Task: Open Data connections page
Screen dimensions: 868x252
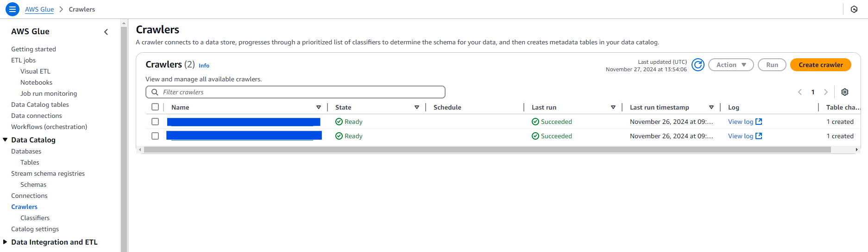Action: 37,116
